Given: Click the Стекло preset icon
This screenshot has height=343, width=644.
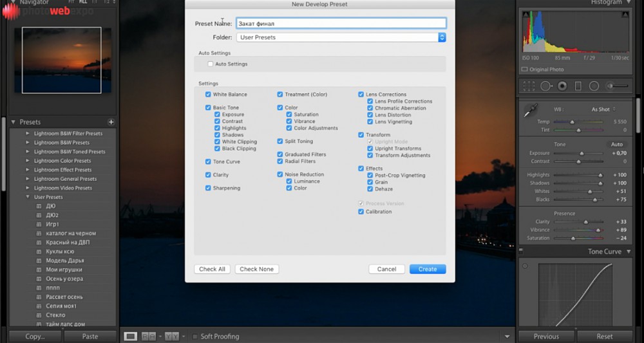Looking at the screenshot, I should pos(39,315).
